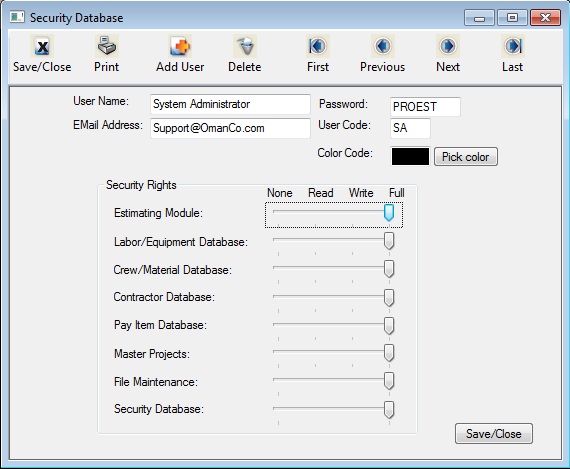Click into the EMail Address field
Screen dimensions: 570x469
[230, 128]
